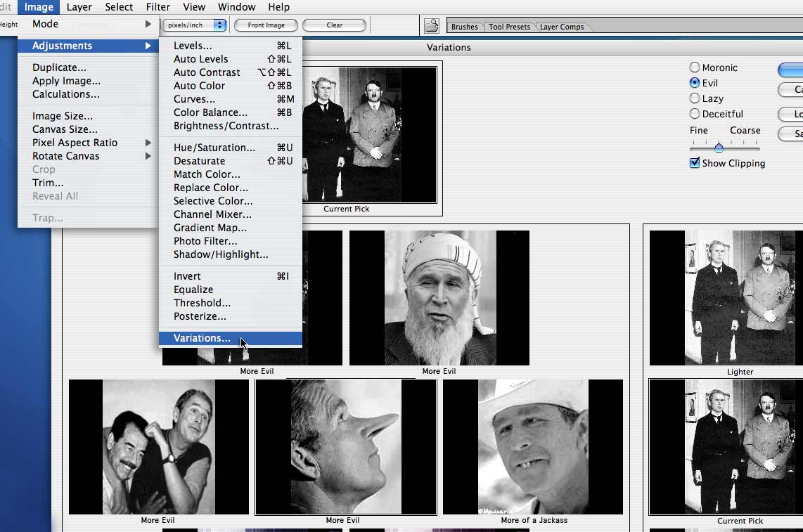Viewport: 803px width, 532px height.
Task: Open the Help menu
Action: pos(278,7)
